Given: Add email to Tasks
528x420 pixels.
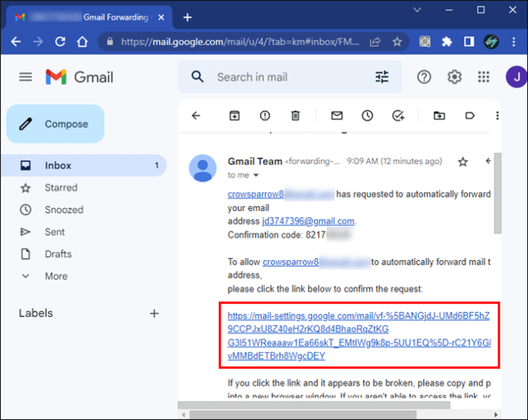Looking at the screenshot, I should [x=398, y=116].
